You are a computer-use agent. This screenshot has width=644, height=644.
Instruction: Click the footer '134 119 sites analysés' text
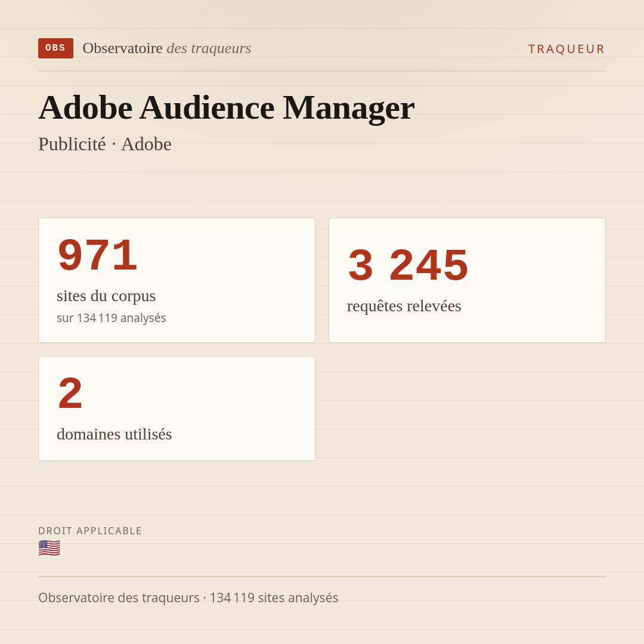click(x=274, y=597)
